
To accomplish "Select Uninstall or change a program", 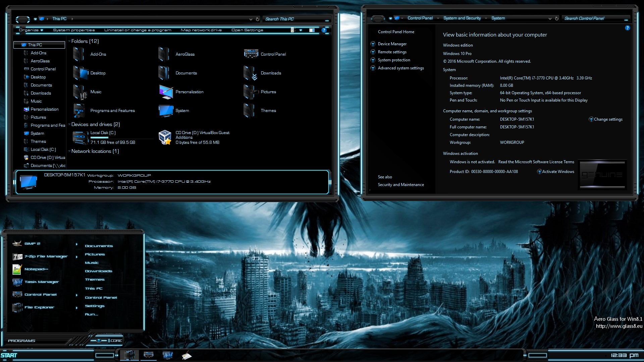I will (x=138, y=30).
